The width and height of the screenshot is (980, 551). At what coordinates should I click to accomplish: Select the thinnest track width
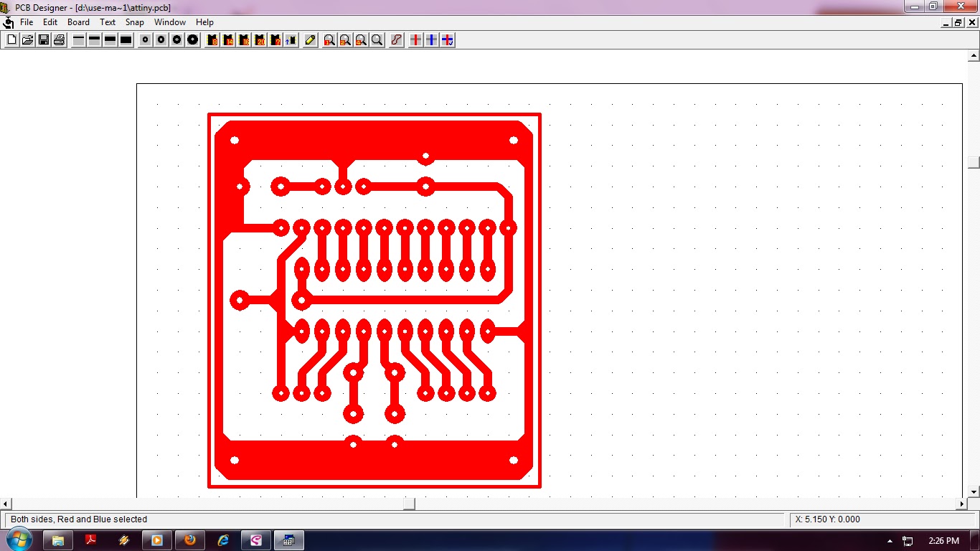(78, 40)
